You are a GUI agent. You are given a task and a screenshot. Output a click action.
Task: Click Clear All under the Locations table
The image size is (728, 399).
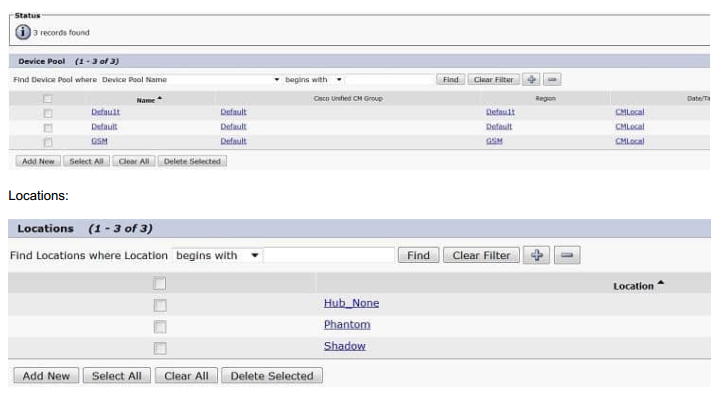pyautogui.click(x=186, y=375)
